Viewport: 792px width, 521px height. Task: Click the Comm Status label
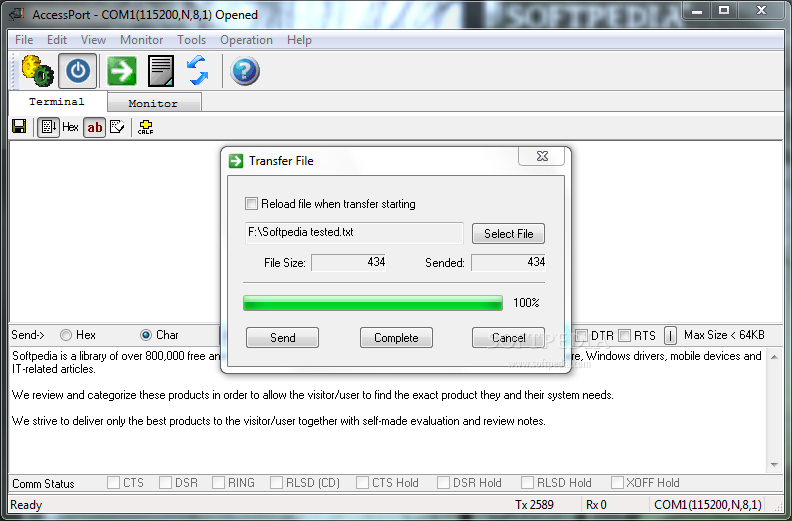tap(43, 484)
